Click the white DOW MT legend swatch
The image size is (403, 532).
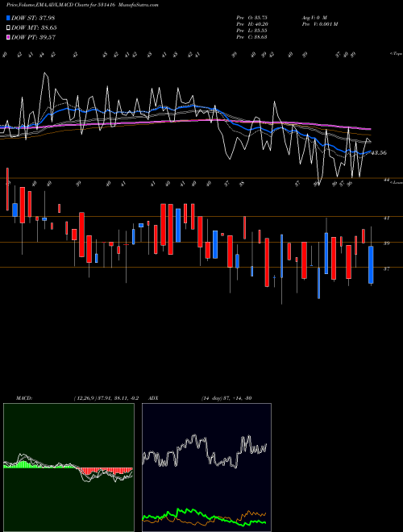point(8,28)
